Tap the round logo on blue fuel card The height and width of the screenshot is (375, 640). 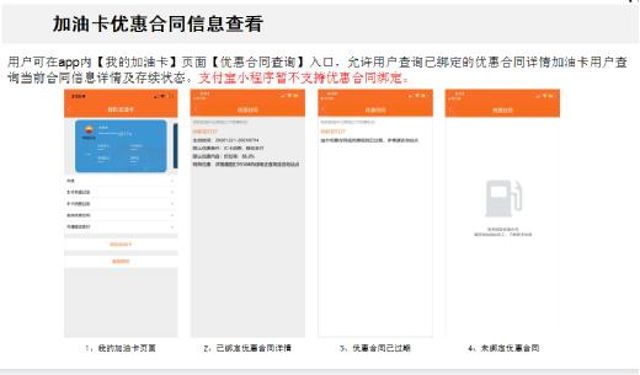[88, 130]
